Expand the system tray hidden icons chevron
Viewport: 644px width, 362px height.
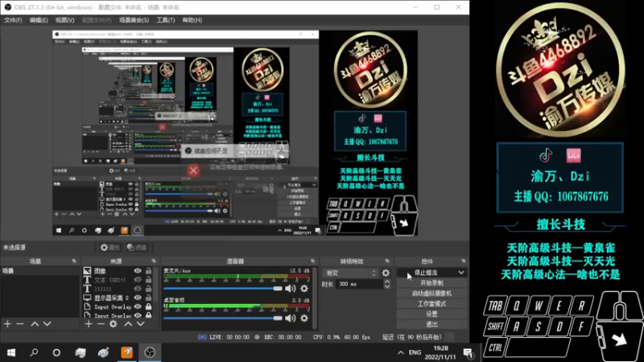tap(400, 352)
